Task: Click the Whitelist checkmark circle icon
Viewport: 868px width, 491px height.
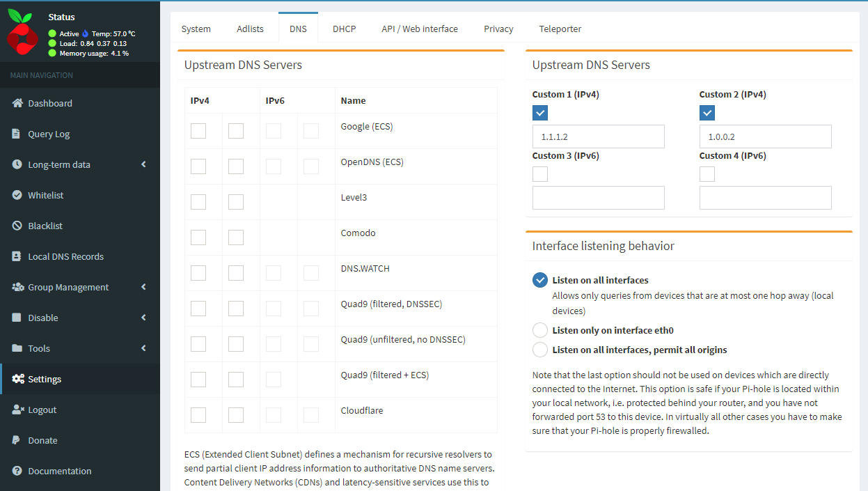Action: click(17, 195)
